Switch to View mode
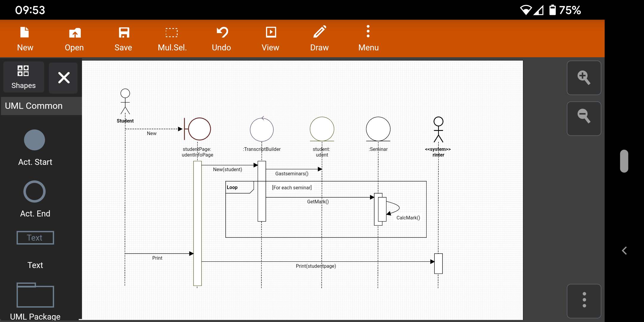 point(270,39)
